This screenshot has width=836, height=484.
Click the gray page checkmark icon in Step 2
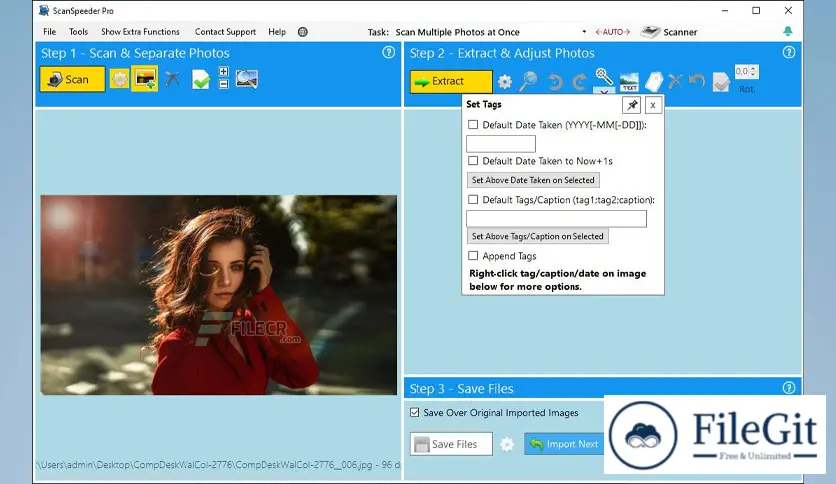pyautogui.click(x=721, y=82)
